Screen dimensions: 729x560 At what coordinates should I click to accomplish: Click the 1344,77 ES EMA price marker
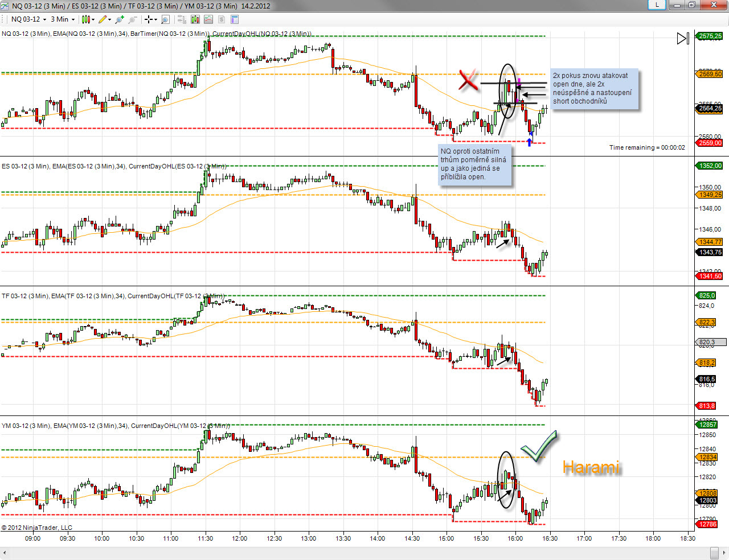coord(710,242)
